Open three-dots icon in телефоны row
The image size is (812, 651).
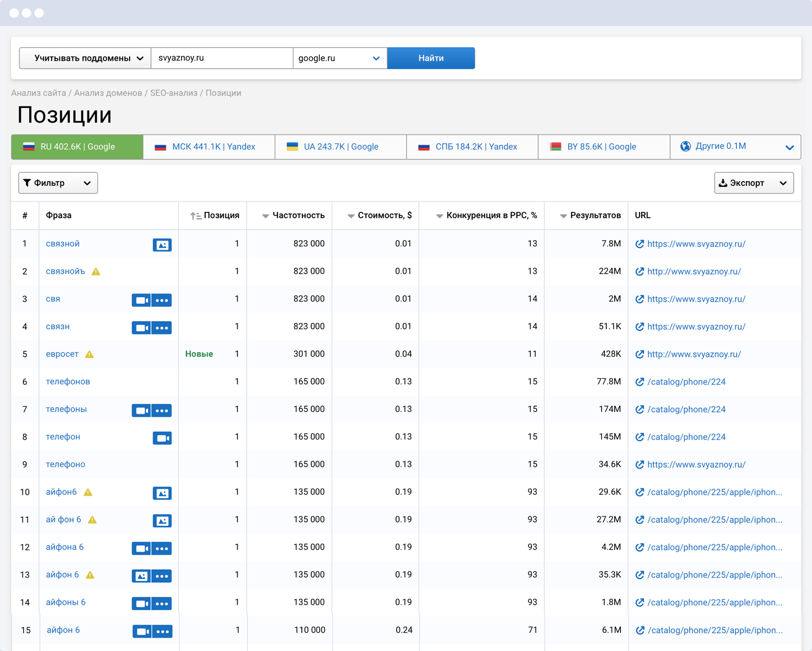pos(162,410)
